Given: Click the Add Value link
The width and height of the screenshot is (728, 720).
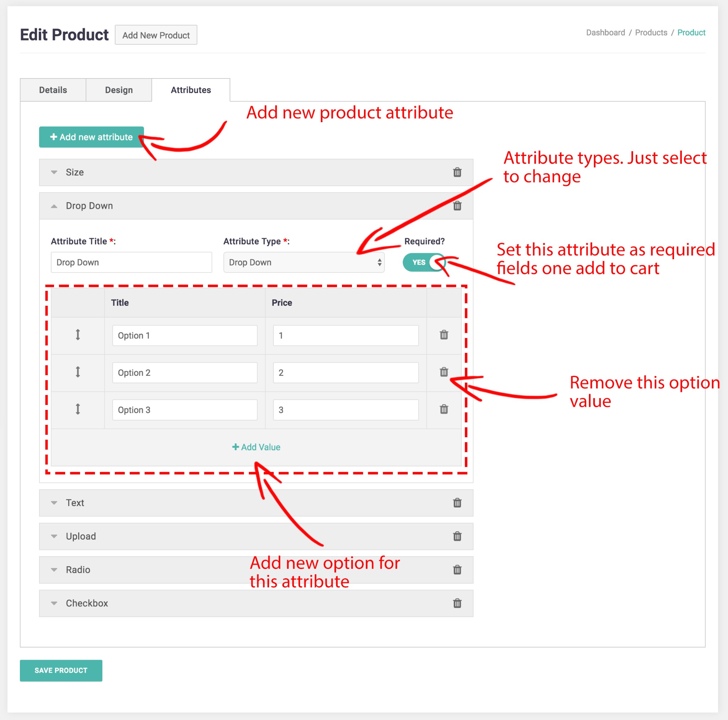Looking at the screenshot, I should [256, 447].
